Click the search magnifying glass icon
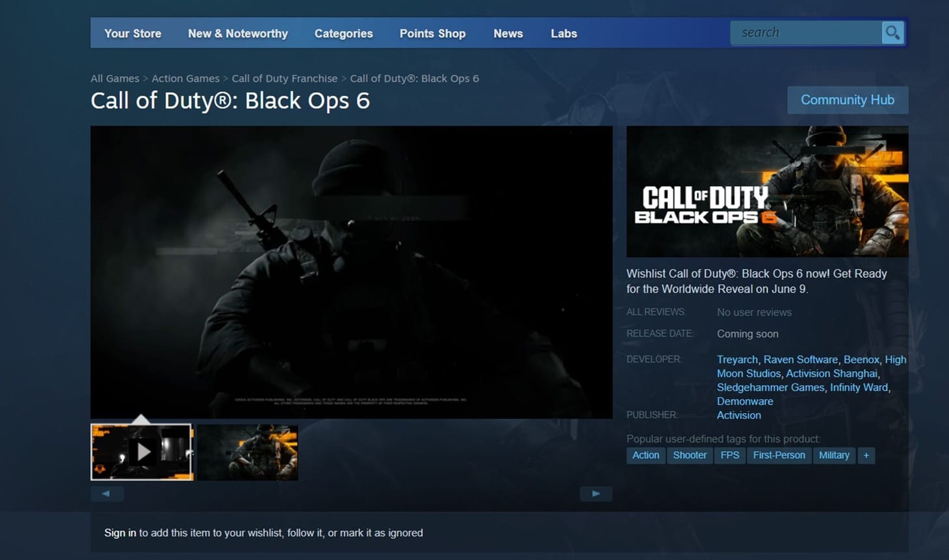Screen dimensions: 949x560 click(x=892, y=32)
